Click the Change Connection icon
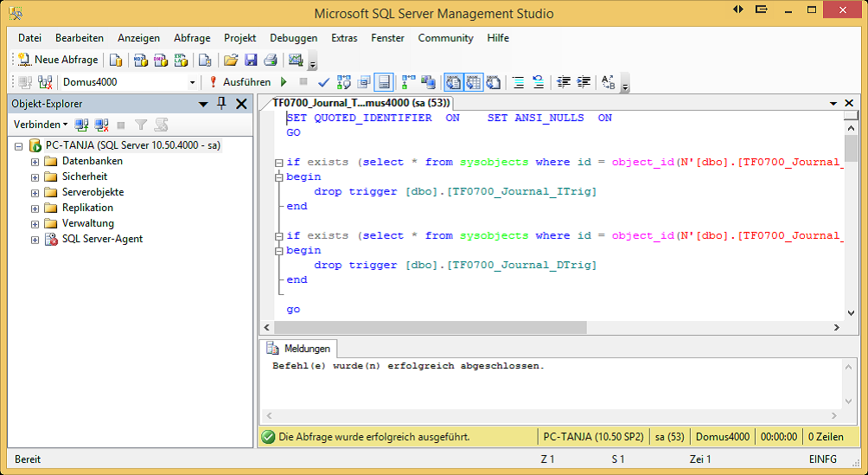 46,82
